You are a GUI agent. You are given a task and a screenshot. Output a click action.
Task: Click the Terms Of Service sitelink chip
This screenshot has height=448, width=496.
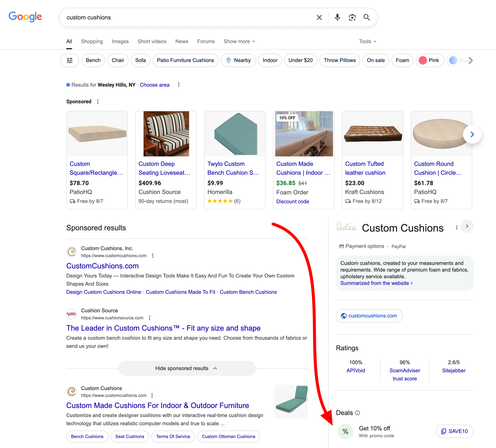[173, 437]
